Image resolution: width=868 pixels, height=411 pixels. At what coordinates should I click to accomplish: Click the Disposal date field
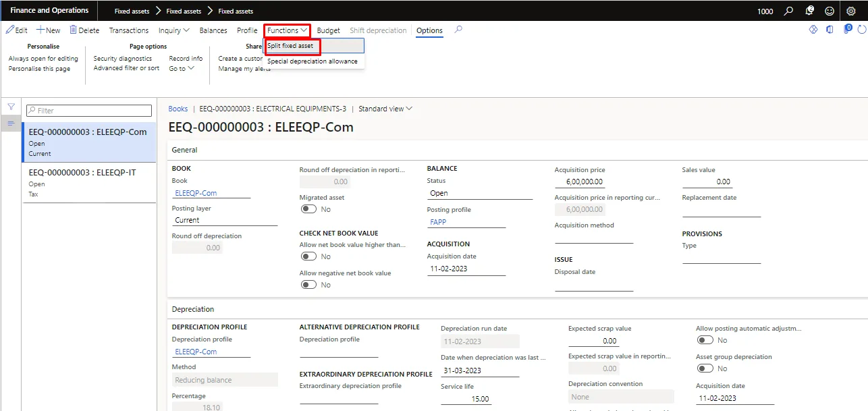coord(594,284)
